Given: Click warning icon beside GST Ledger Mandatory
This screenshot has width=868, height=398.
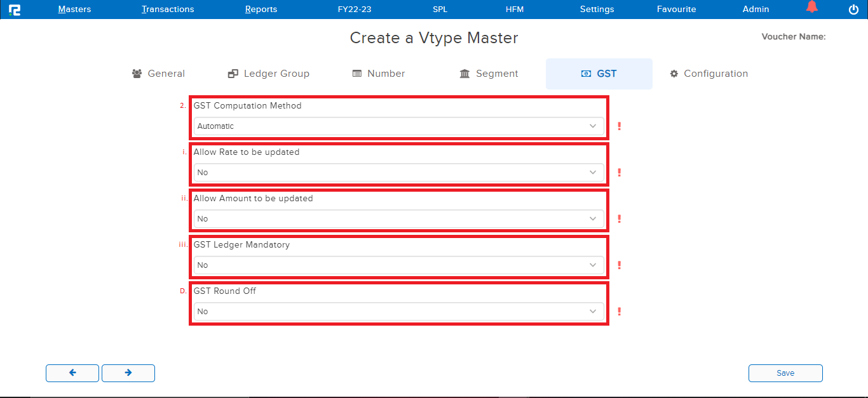Looking at the screenshot, I should [619, 265].
